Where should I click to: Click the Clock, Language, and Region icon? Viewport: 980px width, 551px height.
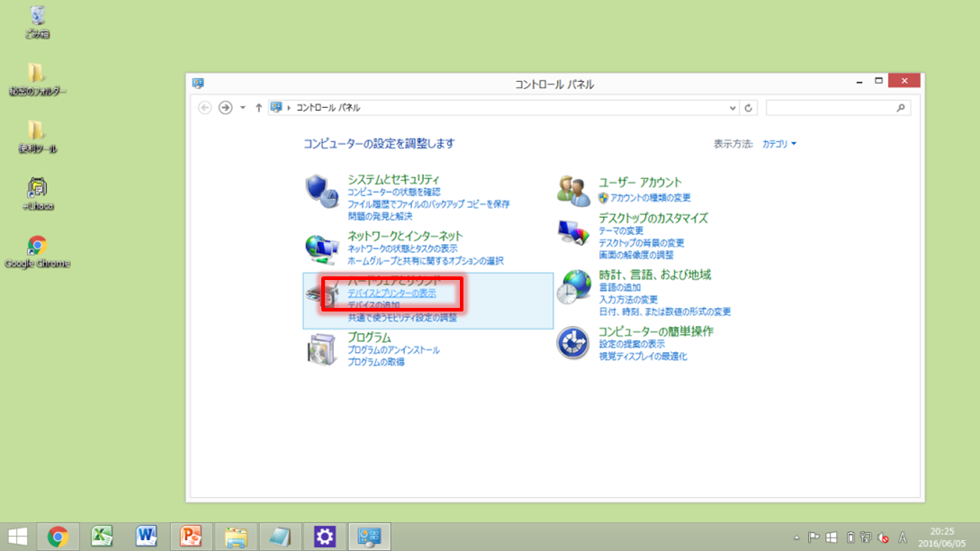point(573,288)
